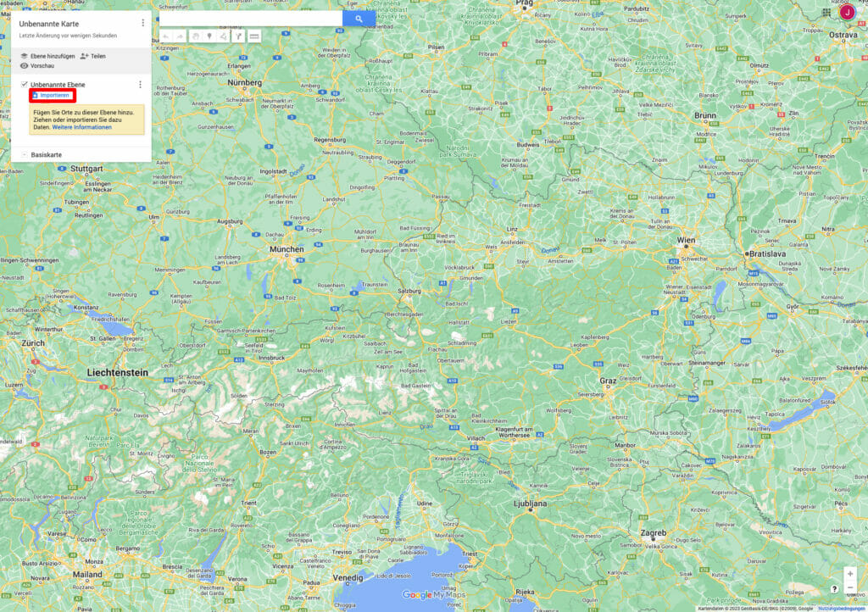Select the add marker tool
Screen dimensions: 868x612
209,36
